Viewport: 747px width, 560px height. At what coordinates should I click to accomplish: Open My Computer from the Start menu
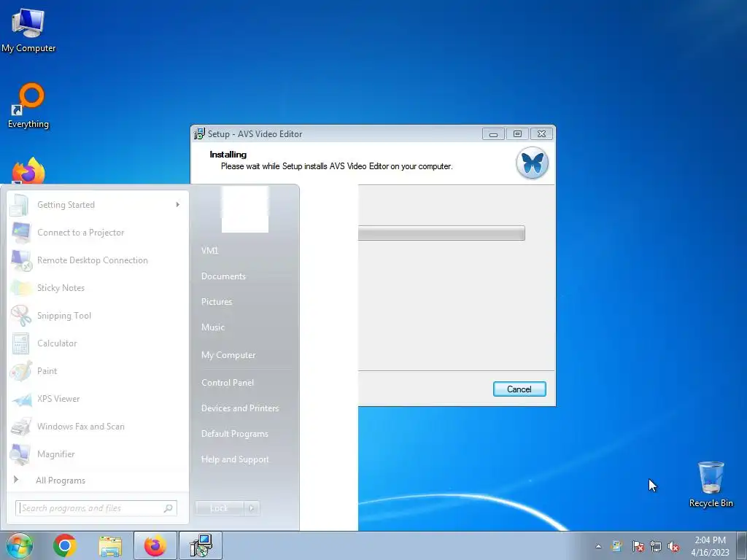click(228, 355)
